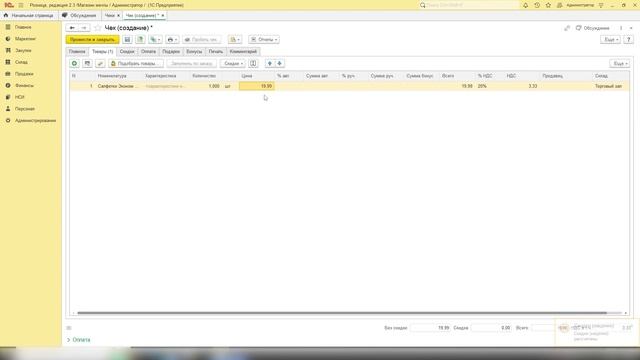The width and height of the screenshot is (640, 360).
Task: Open Администрирование section in sidebar
Action: click(x=36, y=121)
